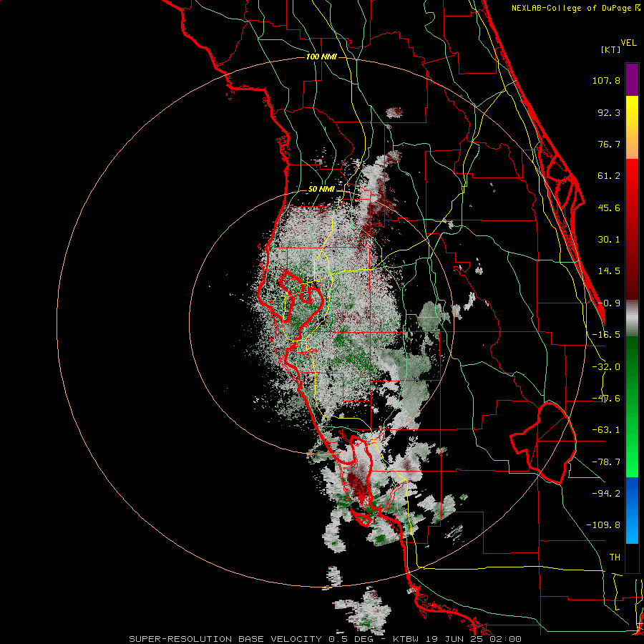Click the -63.1 legend value
This screenshot has height=644, width=644.
606,430
